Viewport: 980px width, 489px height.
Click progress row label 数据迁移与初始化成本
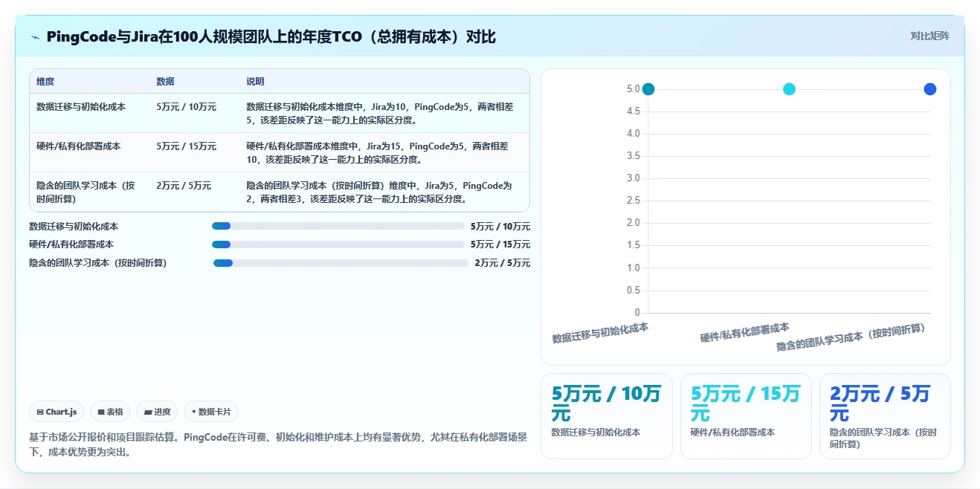click(74, 227)
